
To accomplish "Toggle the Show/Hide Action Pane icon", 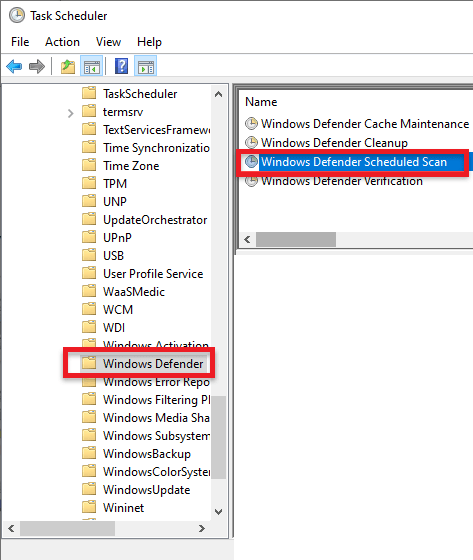I will [145, 66].
